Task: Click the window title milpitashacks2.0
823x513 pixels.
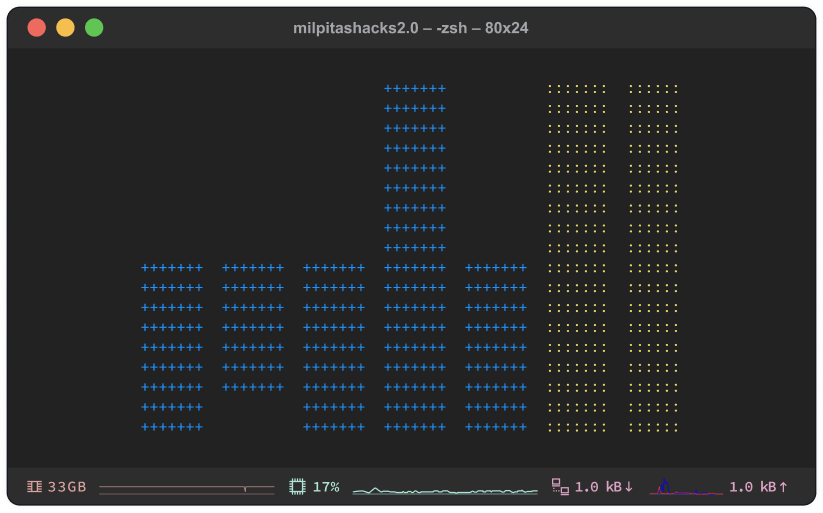Action: tap(411, 28)
